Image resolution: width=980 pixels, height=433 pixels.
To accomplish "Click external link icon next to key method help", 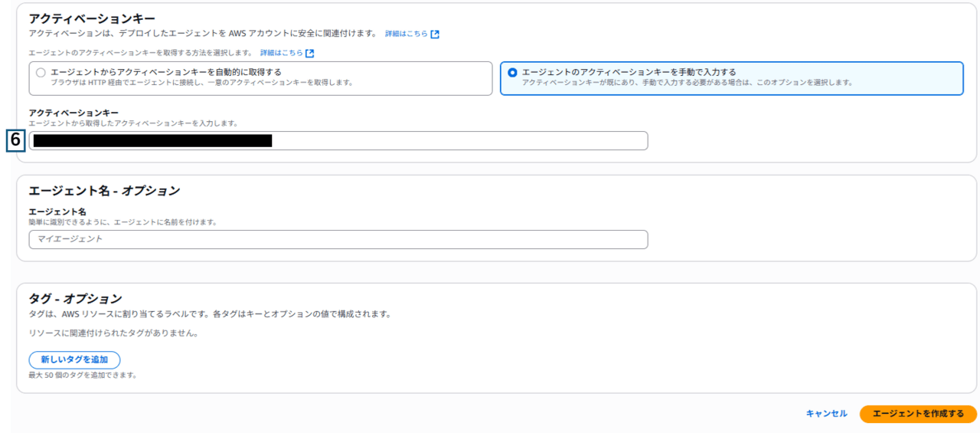I will tap(310, 54).
